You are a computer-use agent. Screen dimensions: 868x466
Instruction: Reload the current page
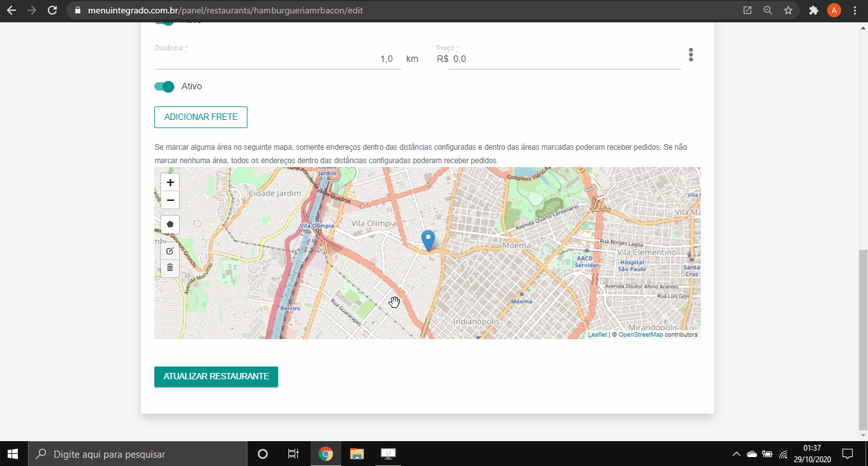point(52,10)
